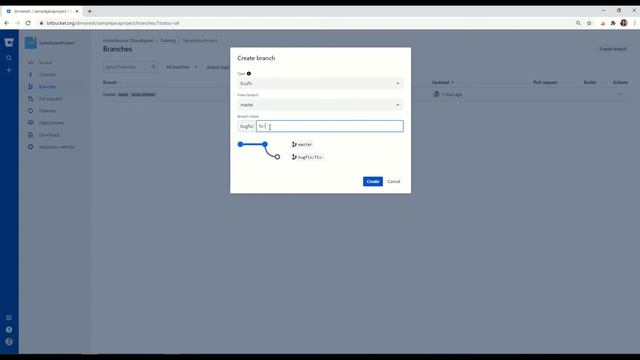Click the bugfix branch icon in the preview
Viewport: 640px width, 360px height.
click(294, 157)
